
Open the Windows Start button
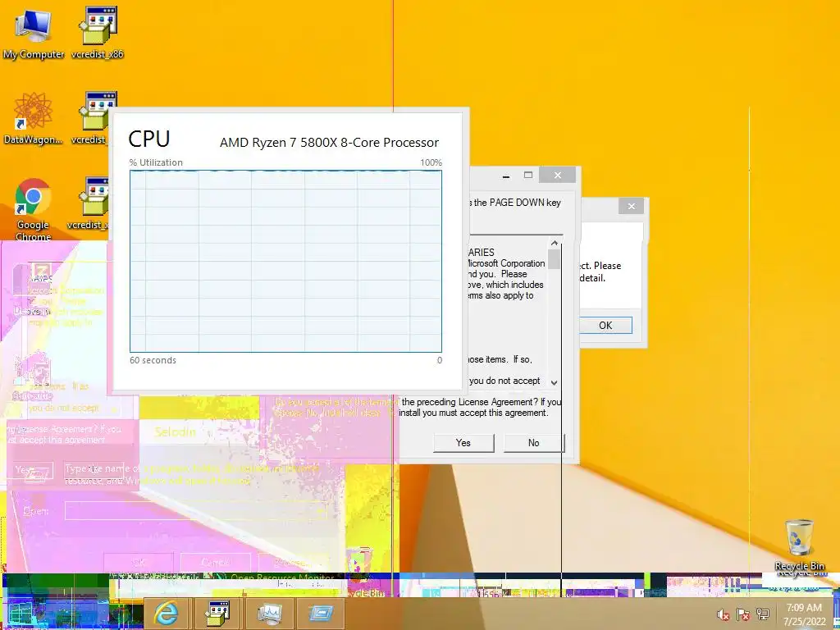click(21, 614)
